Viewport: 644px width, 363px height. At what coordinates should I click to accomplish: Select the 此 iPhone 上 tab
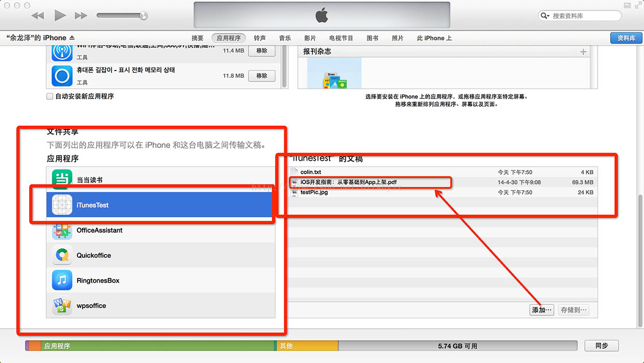pos(434,38)
